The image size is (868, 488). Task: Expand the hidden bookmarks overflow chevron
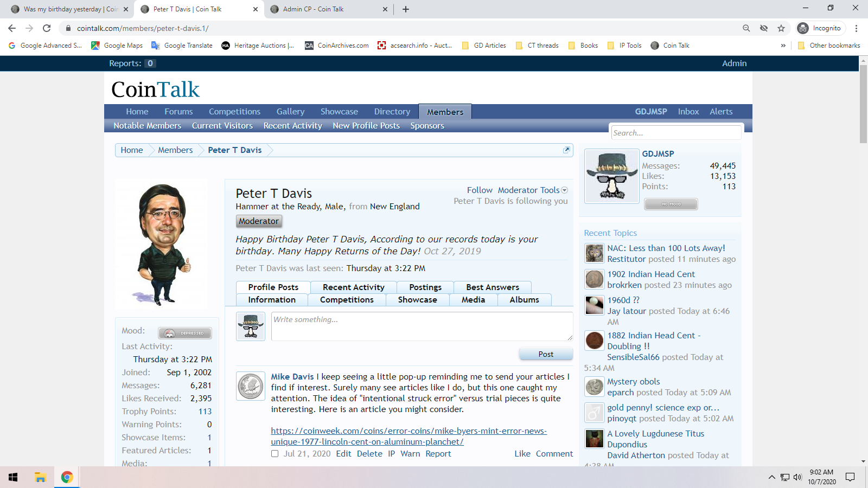pos(783,46)
